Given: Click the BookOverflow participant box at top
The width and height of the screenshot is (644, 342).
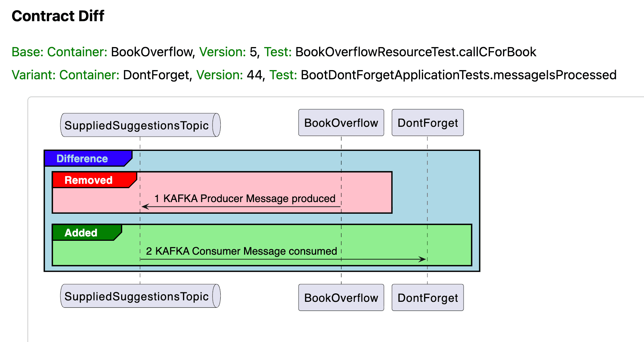Looking at the screenshot, I should (341, 123).
